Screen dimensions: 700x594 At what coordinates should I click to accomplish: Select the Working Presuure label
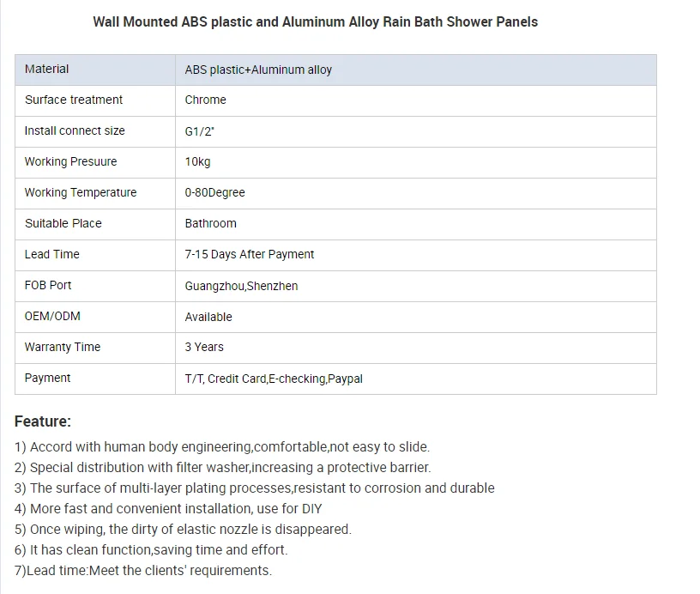tap(71, 162)
